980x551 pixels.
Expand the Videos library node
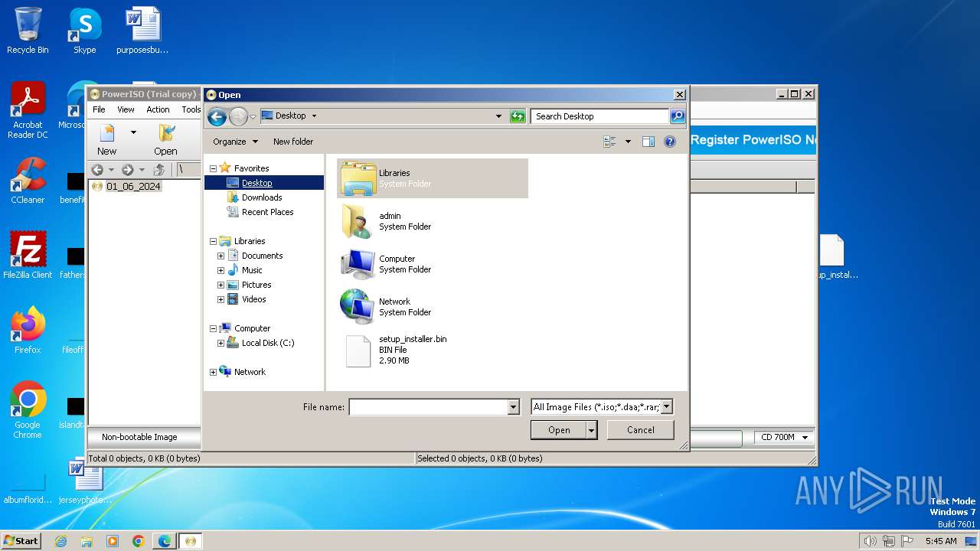(220, 299)
